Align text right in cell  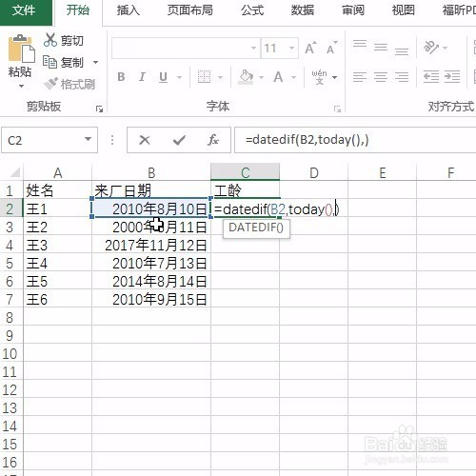pyautogui.click(x=402, y=77)
